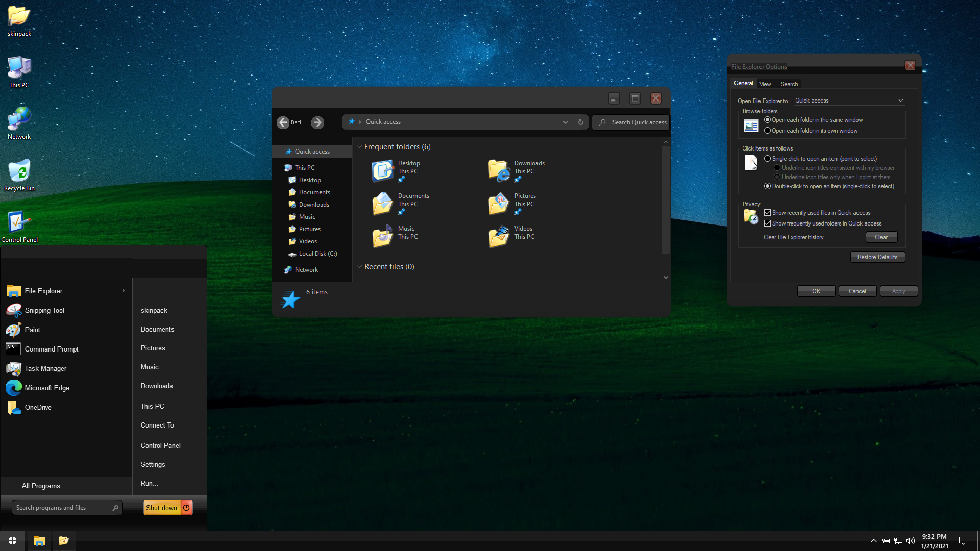Collapse the Frequent folders group
The image size is (980, 551).
(x=359, y=147)
